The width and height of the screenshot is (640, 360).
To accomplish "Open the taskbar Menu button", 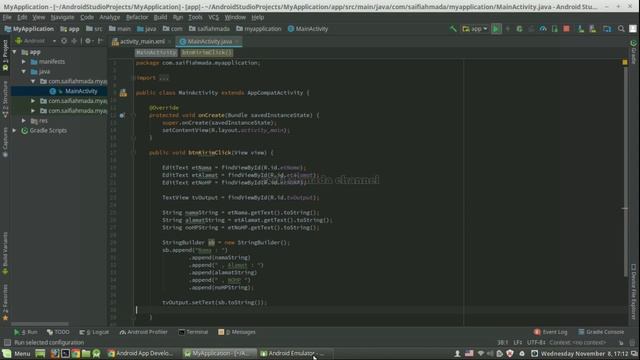I will click(17, 353).
